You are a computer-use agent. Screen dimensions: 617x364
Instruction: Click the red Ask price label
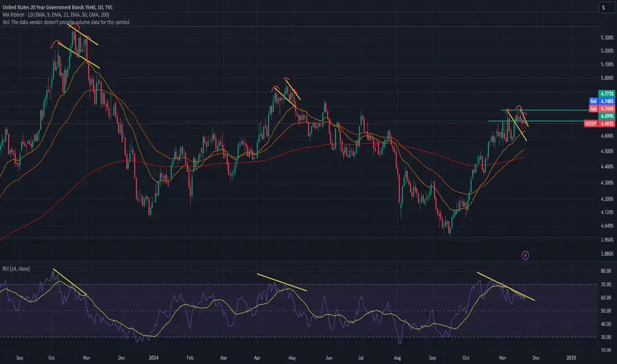(601, 109)
